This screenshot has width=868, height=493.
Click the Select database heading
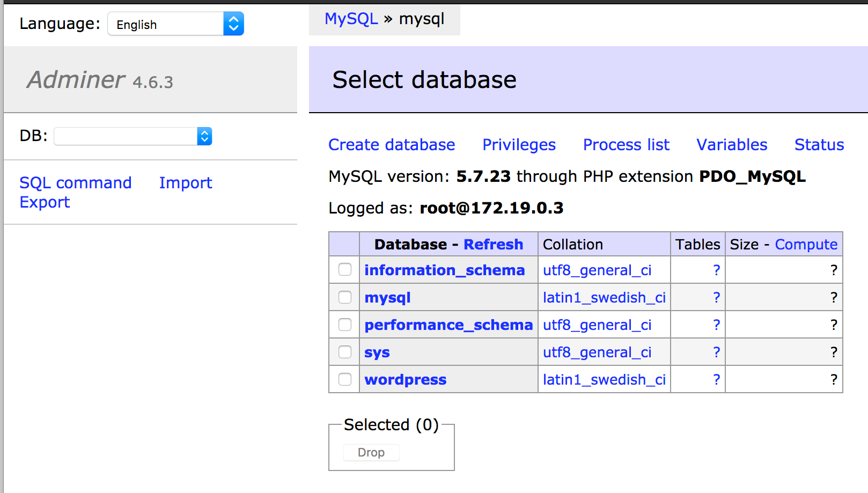tap(424, 80)
